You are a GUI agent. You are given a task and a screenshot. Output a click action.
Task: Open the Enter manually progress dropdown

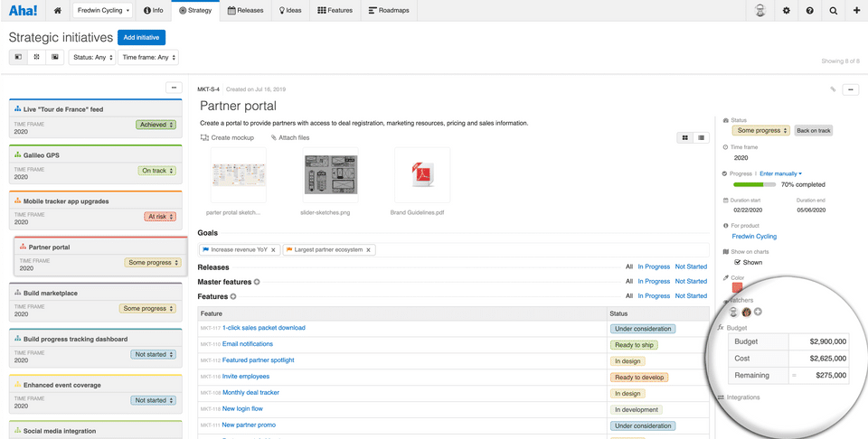[x=780, y=173]
